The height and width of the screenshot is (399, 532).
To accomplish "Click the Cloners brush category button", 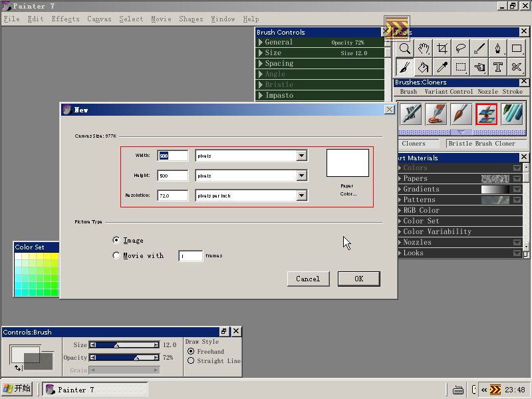I will 419,144.
